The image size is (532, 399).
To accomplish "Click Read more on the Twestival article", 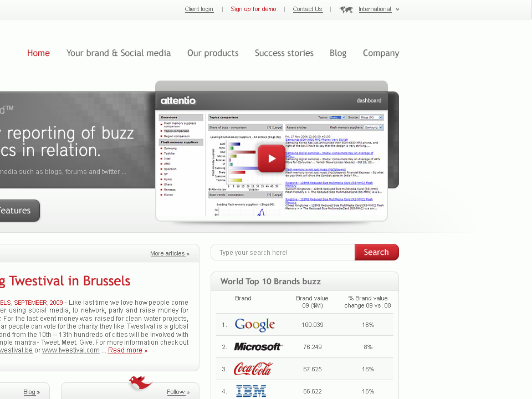I will click(127, 350).
